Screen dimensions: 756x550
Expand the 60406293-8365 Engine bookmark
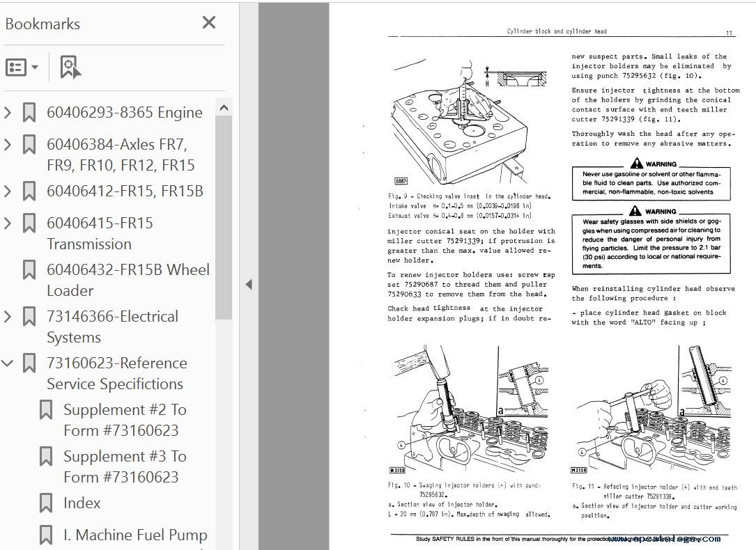coord(7,113)
